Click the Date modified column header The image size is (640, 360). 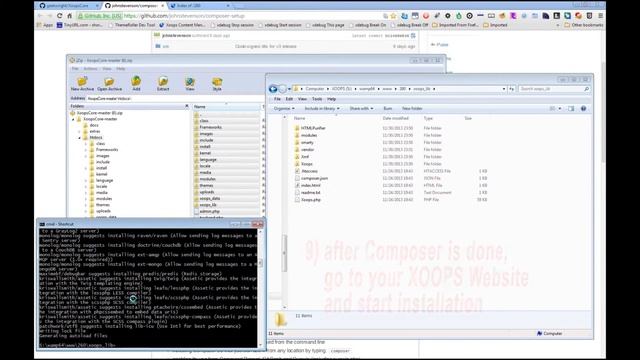(x=396, y=118)
